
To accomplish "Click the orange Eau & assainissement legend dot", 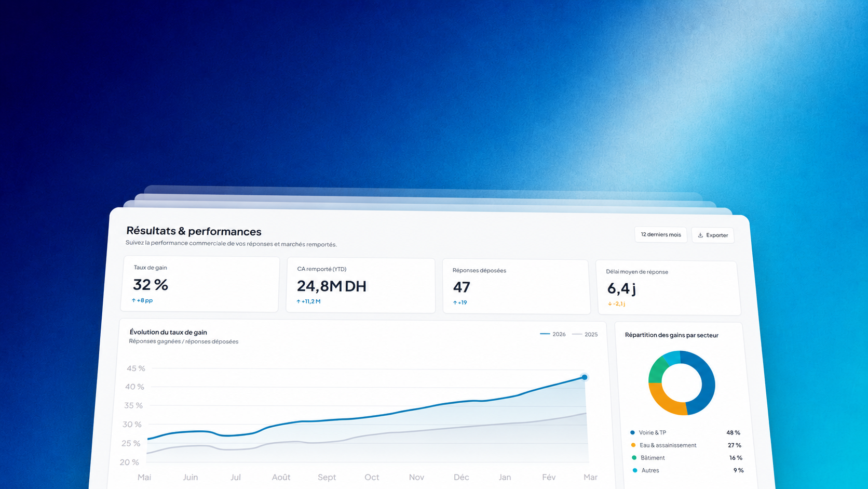I will click(633, 445).
